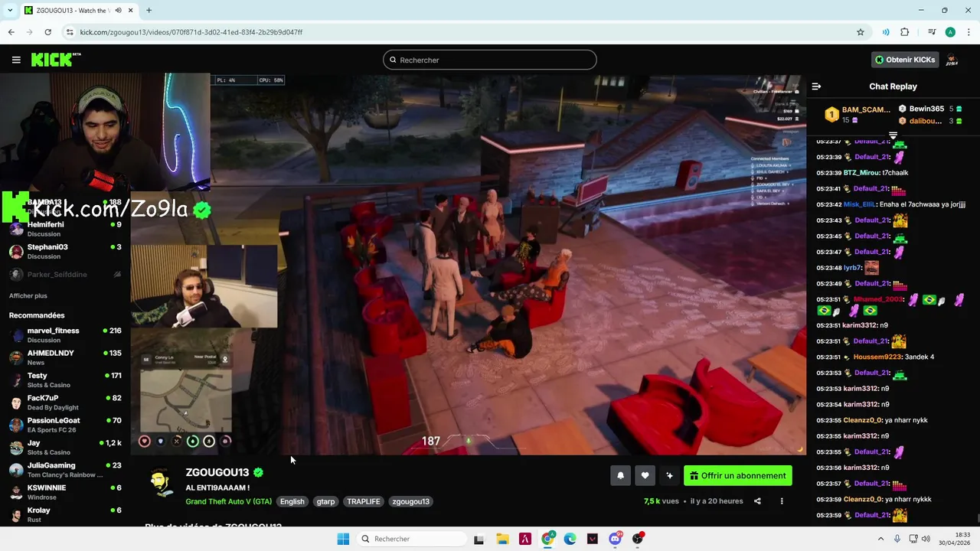Open OBS Studio from the taskbar
Screen dimensions: 980x551
click(x=638, y=539)
